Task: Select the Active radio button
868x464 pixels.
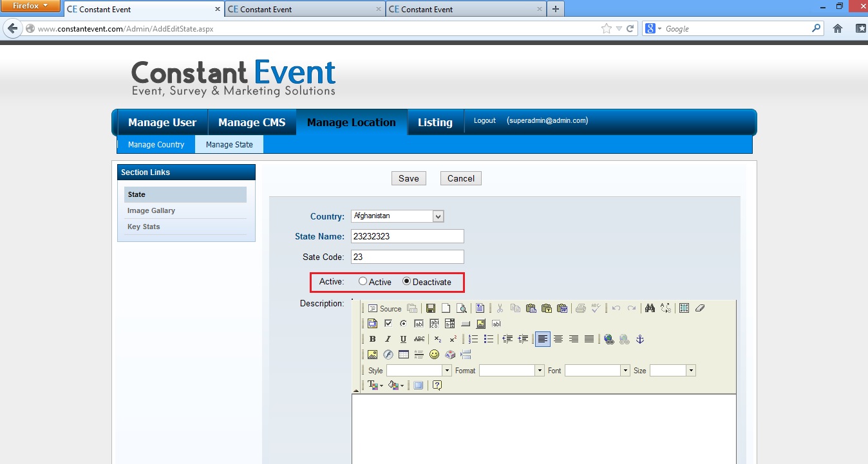Action: pyautogui.click(x=363, y=281)
